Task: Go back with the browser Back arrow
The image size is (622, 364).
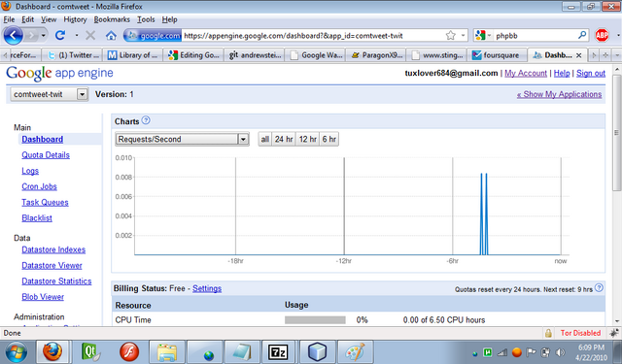Action: 14,36
